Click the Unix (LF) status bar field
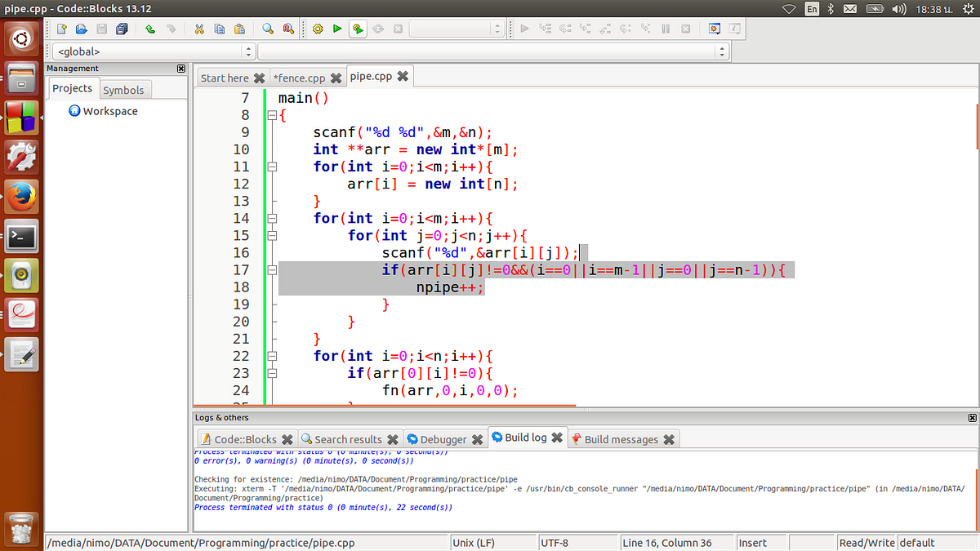980x551 pixels. (492, 543)
